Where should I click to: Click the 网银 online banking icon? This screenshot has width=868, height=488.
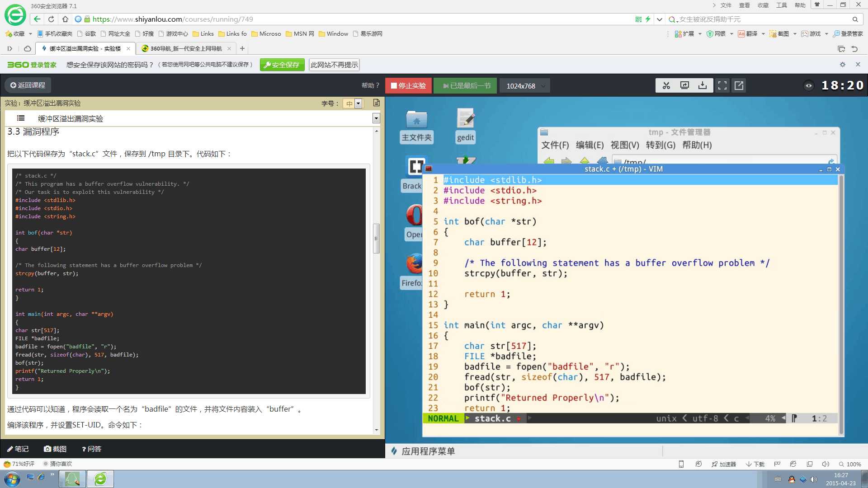716,34
